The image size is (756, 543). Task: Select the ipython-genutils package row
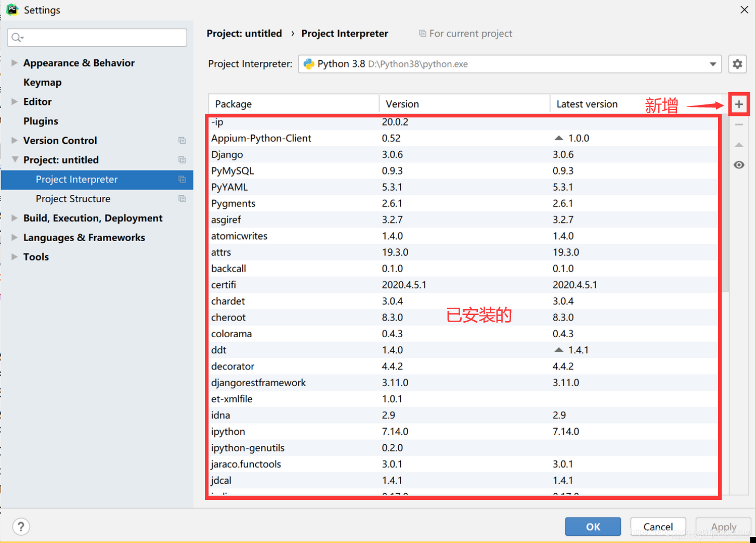464,448
